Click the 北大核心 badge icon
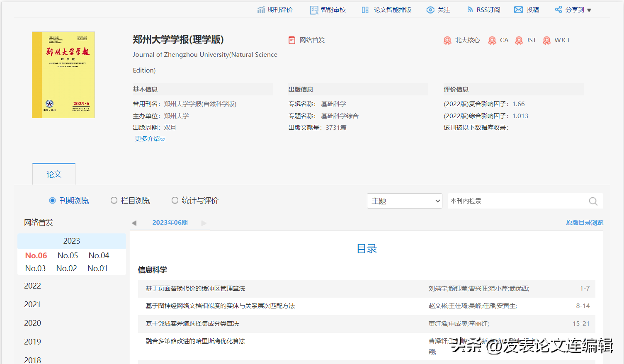 point(447,40)
